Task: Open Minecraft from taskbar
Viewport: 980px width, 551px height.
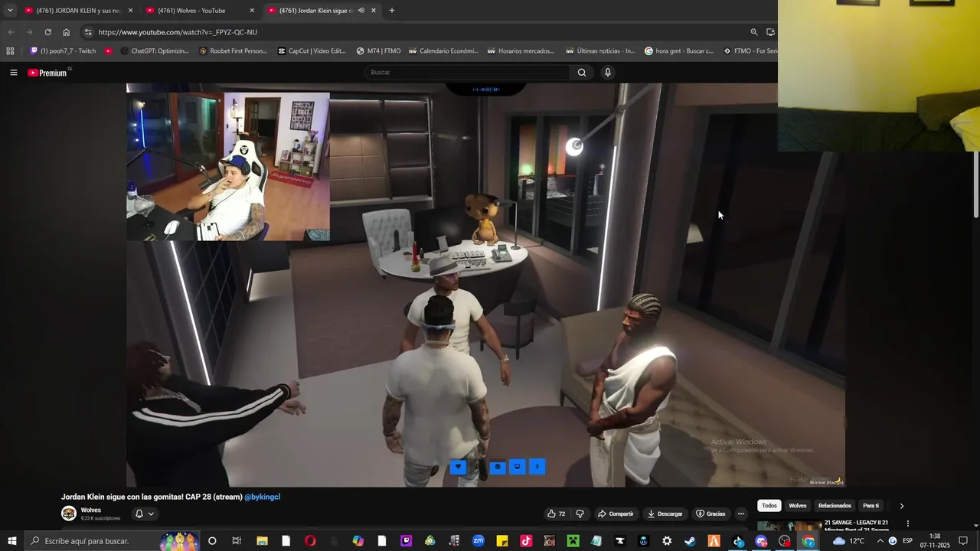Action: point(573,541)
